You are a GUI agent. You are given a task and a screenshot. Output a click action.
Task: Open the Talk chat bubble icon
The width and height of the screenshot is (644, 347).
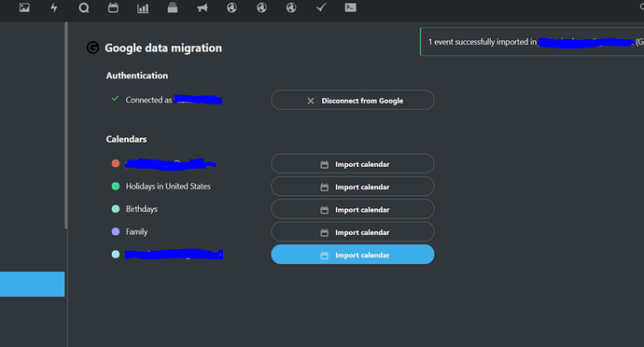click(x=84, y=7)
